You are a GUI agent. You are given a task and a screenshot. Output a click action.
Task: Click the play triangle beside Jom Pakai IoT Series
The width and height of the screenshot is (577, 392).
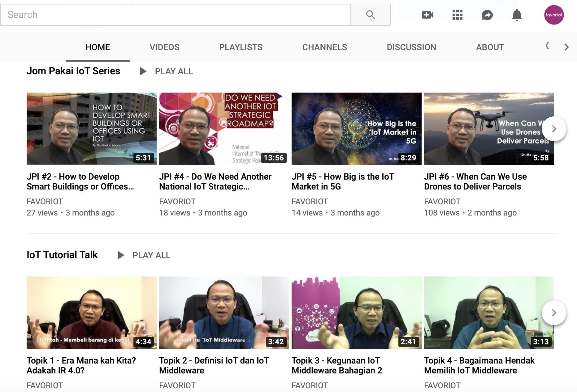(x=143, y=71)
